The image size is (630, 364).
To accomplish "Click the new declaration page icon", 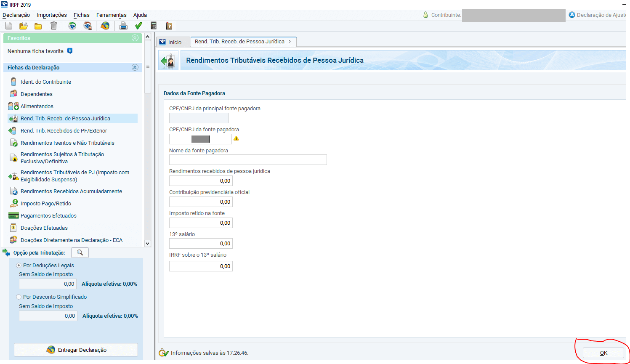I will point(9,26).
